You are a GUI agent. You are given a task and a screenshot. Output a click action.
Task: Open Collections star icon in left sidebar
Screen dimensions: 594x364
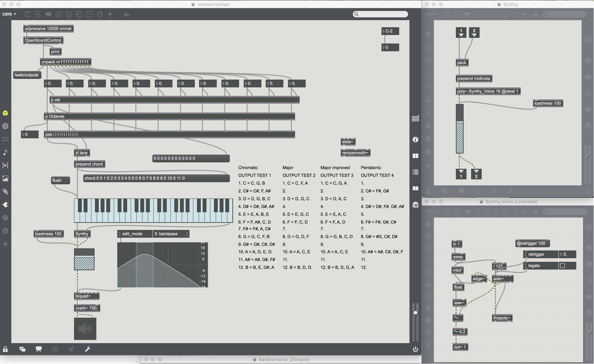point(5,244)
